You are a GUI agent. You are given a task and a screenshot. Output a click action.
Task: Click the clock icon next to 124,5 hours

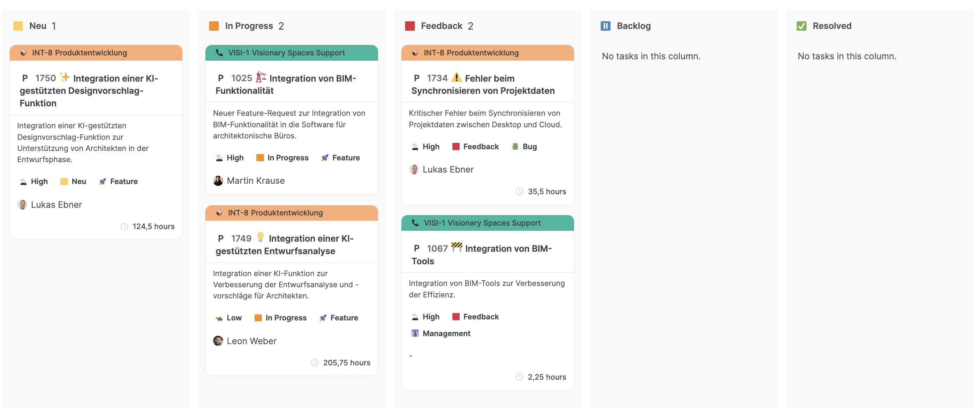124,226
